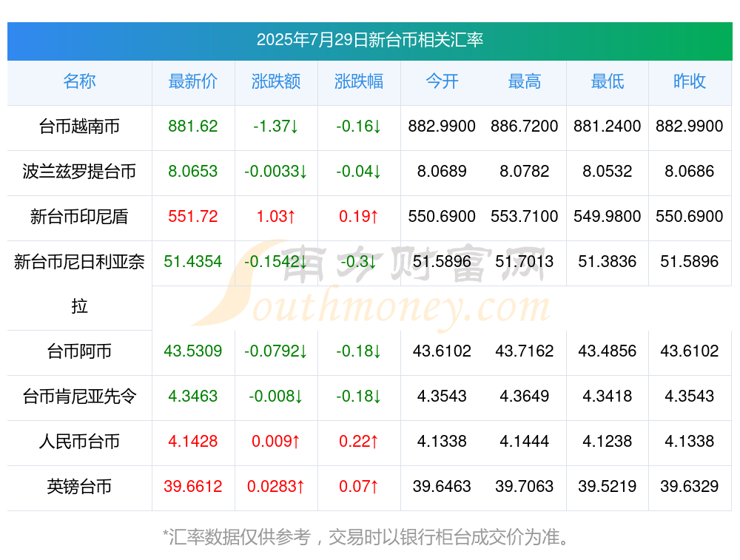Viewport: 740px width, 560px height.
Task: Click open value 39.6463
Action: point(442,487)
